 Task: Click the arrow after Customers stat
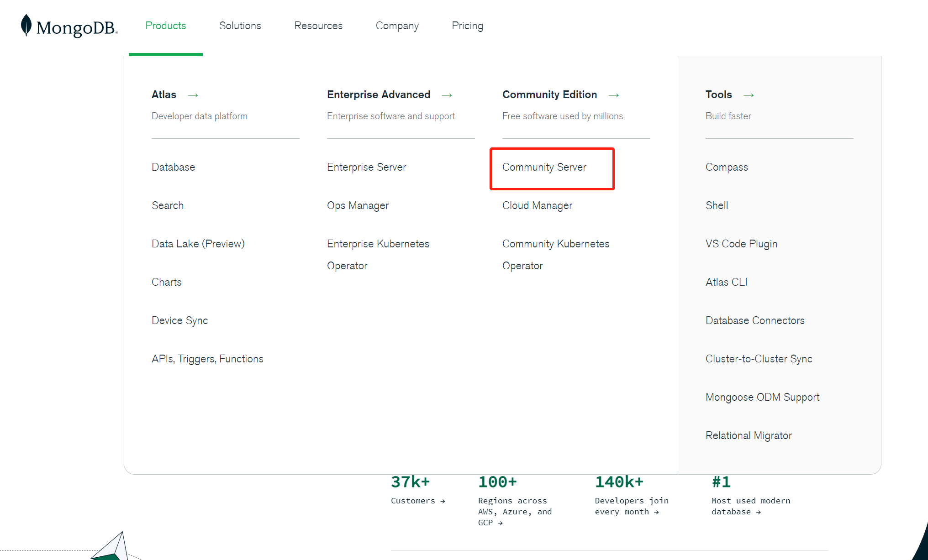(x=443, y=501)
